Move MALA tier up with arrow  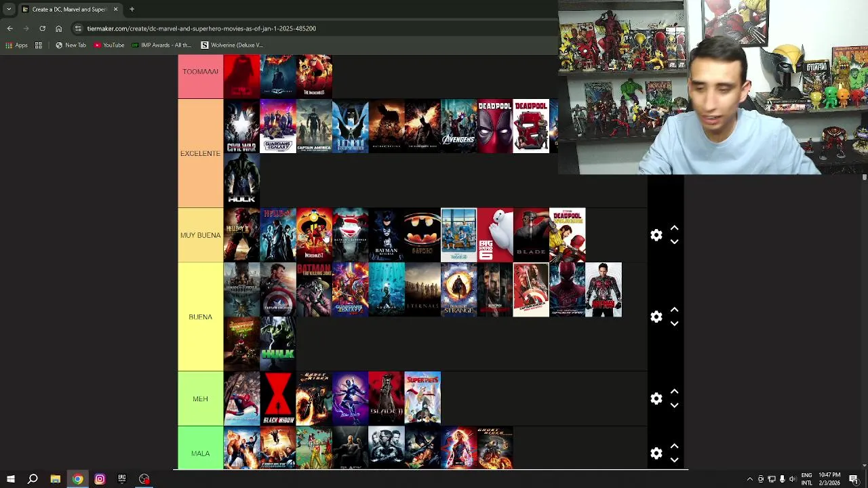(x=674, y=447)
